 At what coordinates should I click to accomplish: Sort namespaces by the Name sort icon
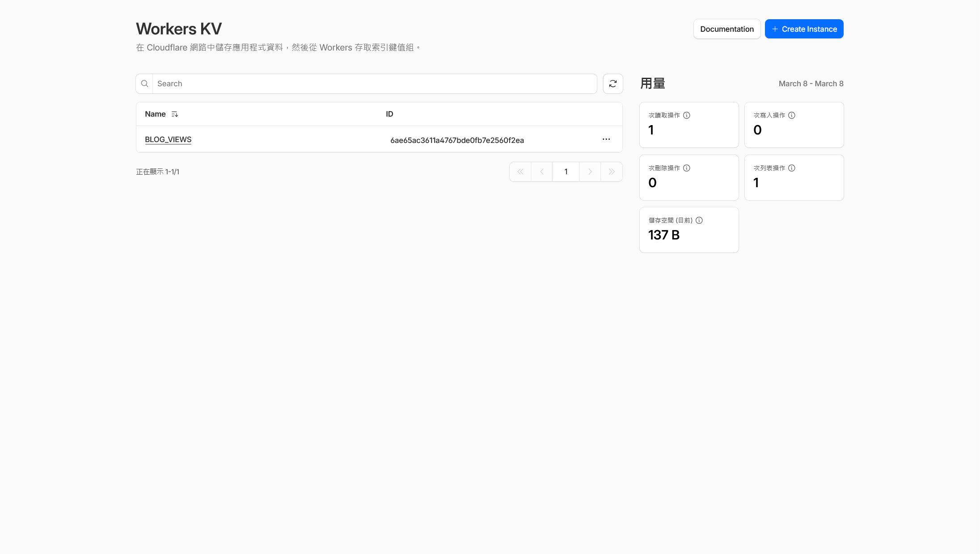[175, 114]
